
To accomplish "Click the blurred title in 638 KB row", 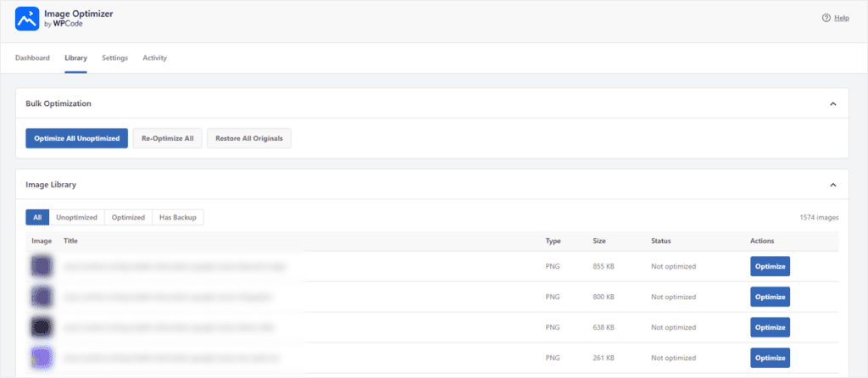I will pos(169,327).
